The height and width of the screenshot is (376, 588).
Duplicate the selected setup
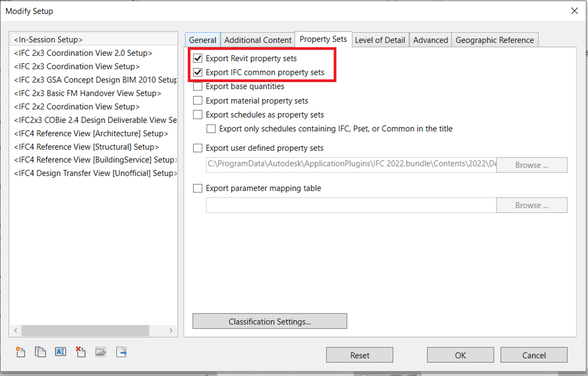click(x=40, y=352)
